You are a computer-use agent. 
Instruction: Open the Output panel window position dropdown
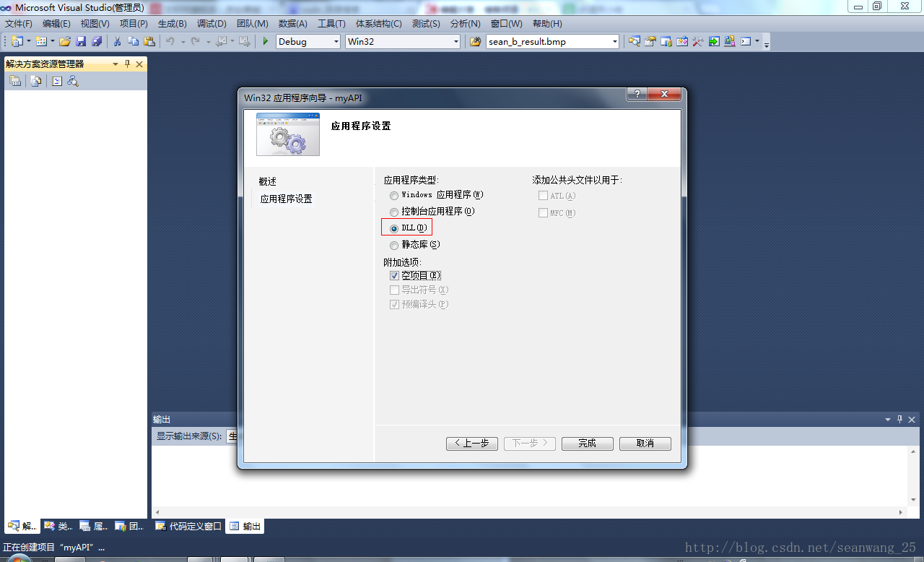(888, 420)
